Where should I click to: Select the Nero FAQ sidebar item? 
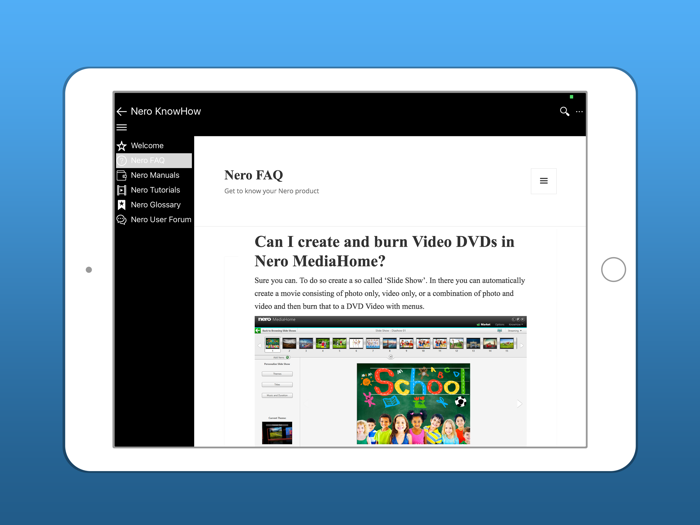154,160
